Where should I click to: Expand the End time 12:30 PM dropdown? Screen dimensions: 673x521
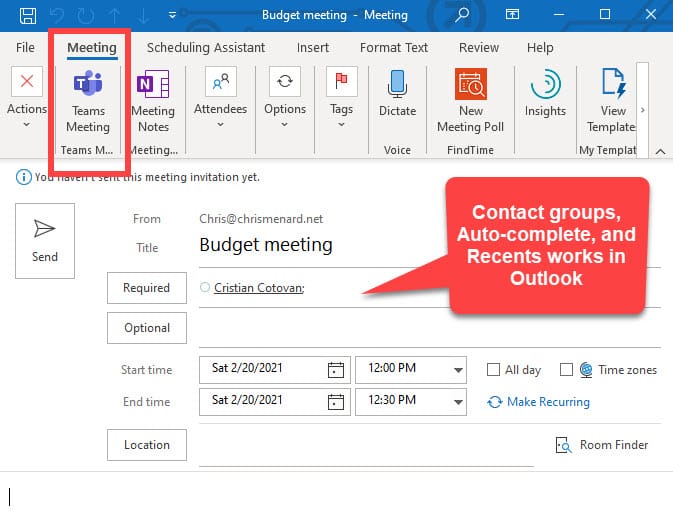pos(458,402)
